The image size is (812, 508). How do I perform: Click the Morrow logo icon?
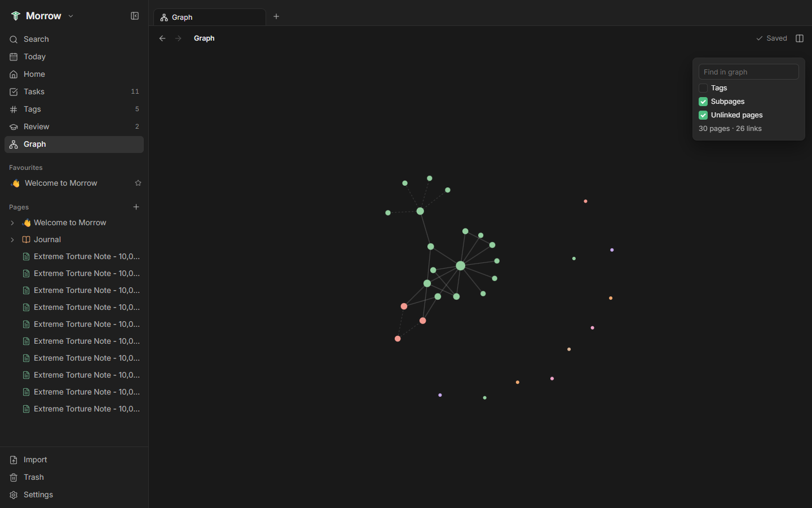[x=15, y=16]
